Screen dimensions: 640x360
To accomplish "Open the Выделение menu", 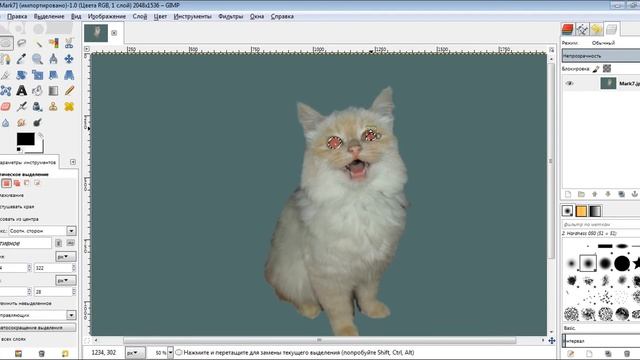I will [x=49, y=16].
